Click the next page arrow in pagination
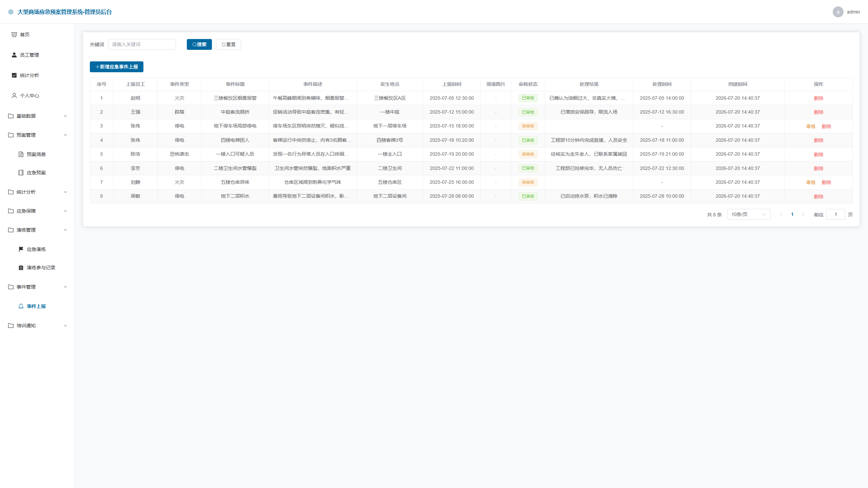The height and width of the screenshot is (488, 868). click(x=803, y=214)
